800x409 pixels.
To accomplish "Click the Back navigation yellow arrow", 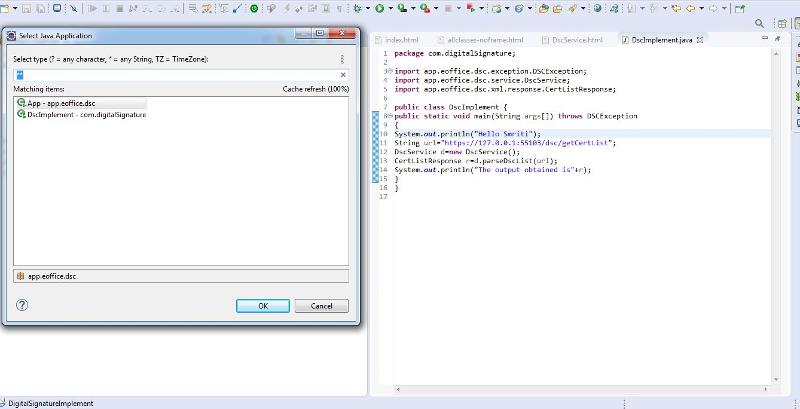I will [690, 8].
